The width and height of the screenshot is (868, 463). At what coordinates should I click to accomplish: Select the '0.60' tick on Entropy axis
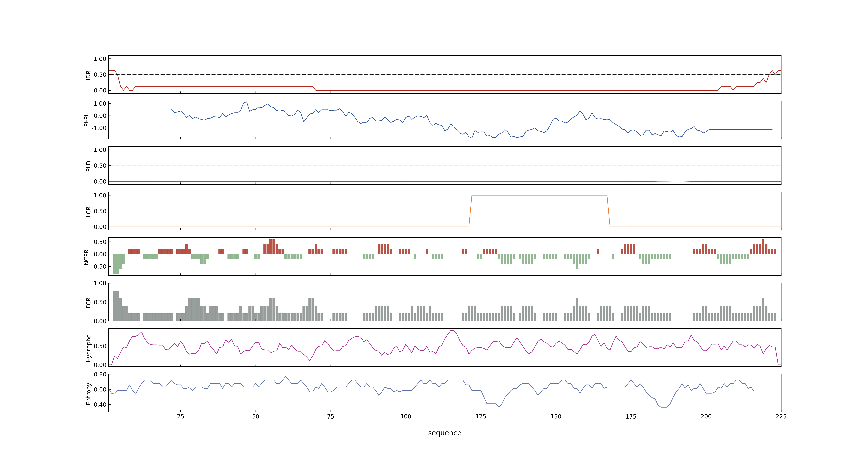pyautogui.click(x=100, y=390)
